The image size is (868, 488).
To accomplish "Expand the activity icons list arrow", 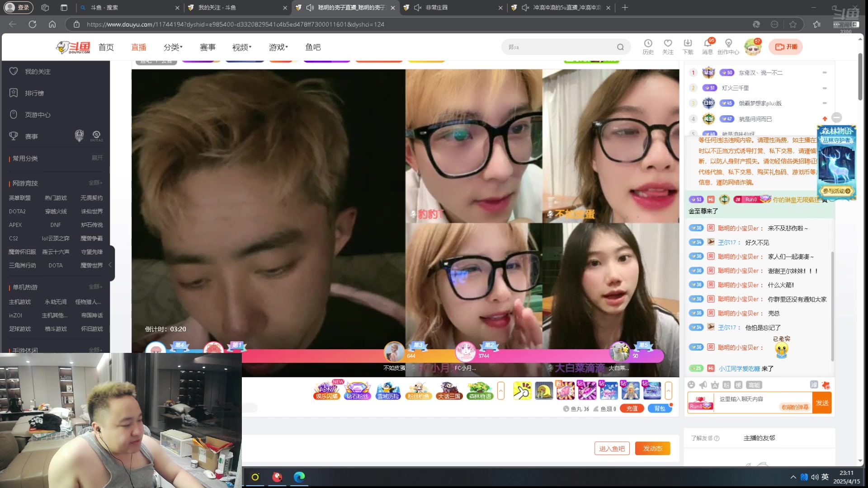I will (x=500, y=390).
